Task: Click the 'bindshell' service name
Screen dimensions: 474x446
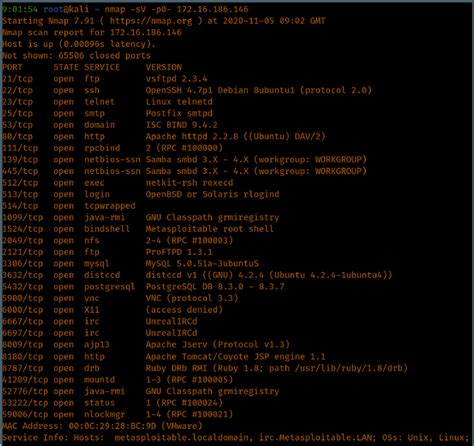Action: coord(107,229)
